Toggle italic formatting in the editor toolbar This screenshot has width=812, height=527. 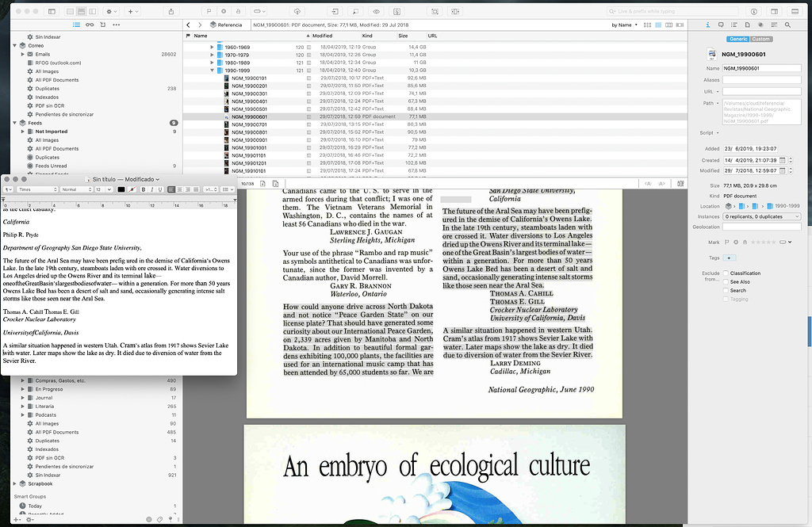[151, 189]
